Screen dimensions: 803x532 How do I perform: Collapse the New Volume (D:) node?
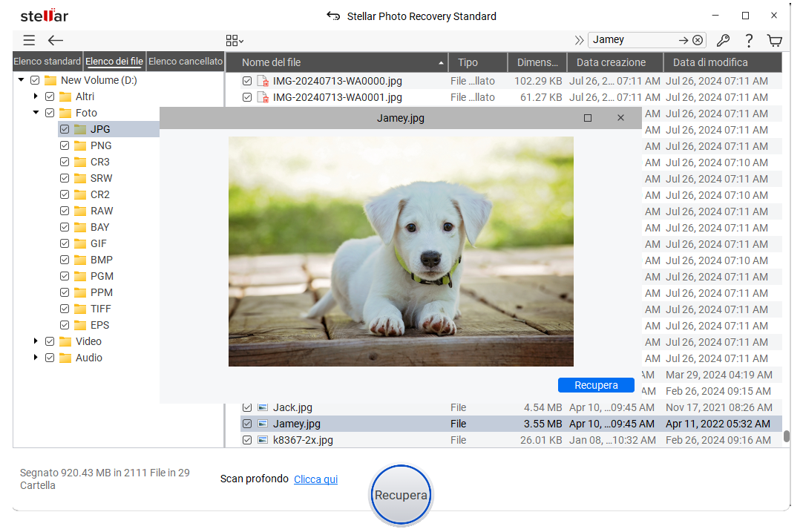21,80
